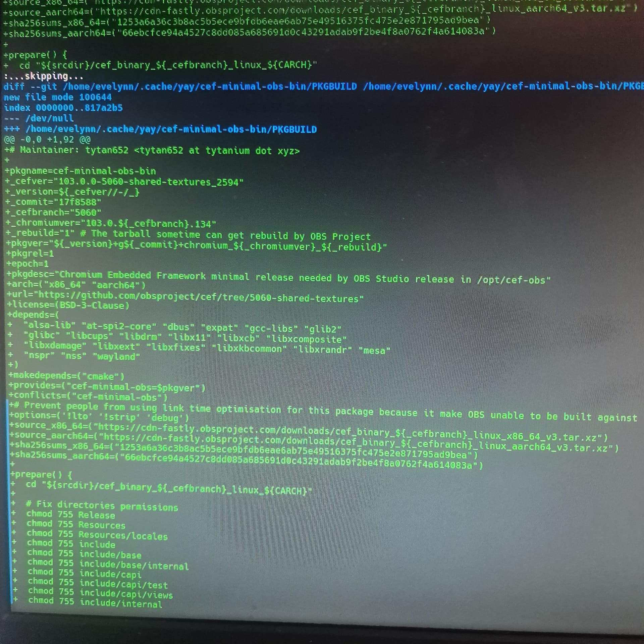
Task: Click the "libxdamage" dependency line
Action: (x=199, y=347)
